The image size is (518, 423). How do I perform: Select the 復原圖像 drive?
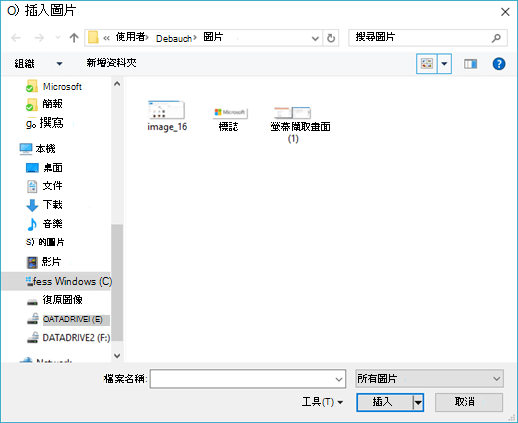pyautogui.click(x=54, y=300)
